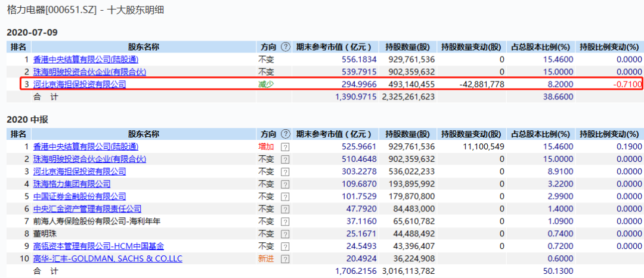This screenshot has height=278, width=644.
Task: Click the 方向 help icon in the 2020 中报 table header
Action: pos(286,134)
